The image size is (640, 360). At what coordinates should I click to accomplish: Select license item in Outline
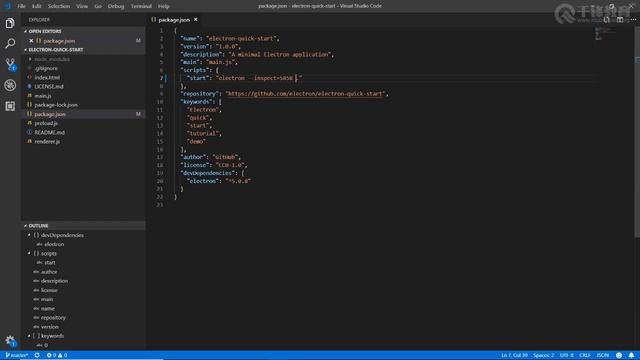[x=49, y=290]
